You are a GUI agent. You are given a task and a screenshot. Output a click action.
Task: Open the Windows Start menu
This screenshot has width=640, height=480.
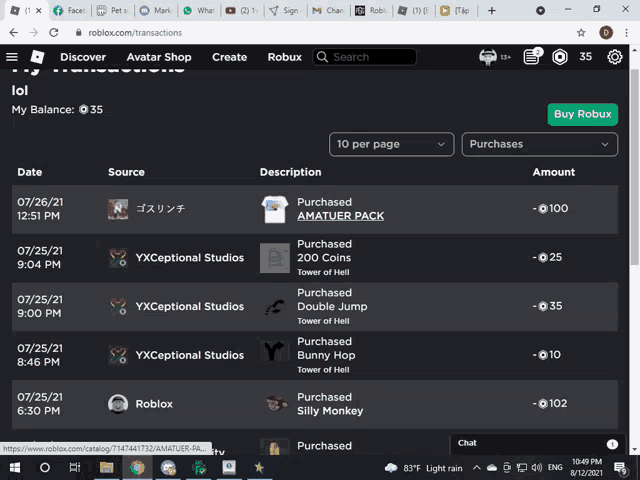(15, 468)
